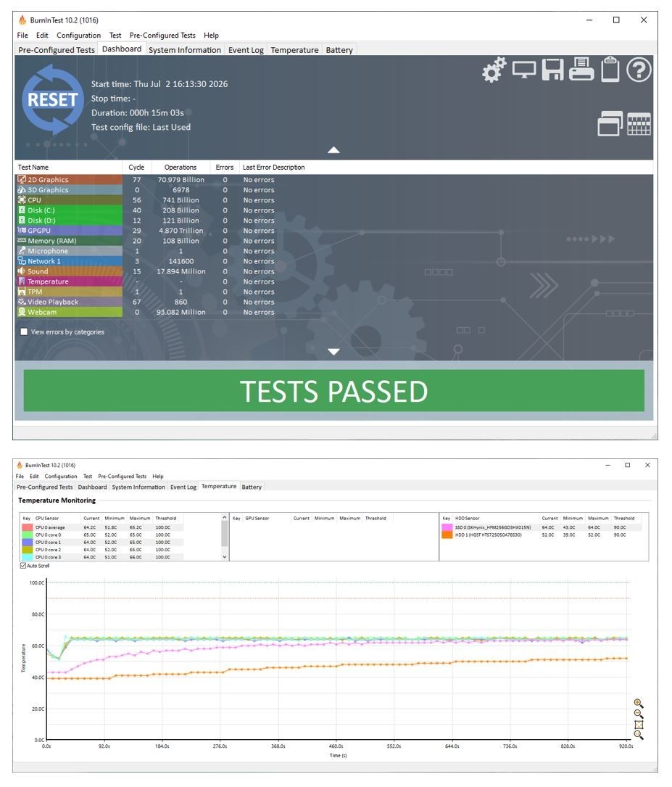Click the monitor icon in dashboard toolbar
Viewport: 672px width, 787px height.
point(524,69)
